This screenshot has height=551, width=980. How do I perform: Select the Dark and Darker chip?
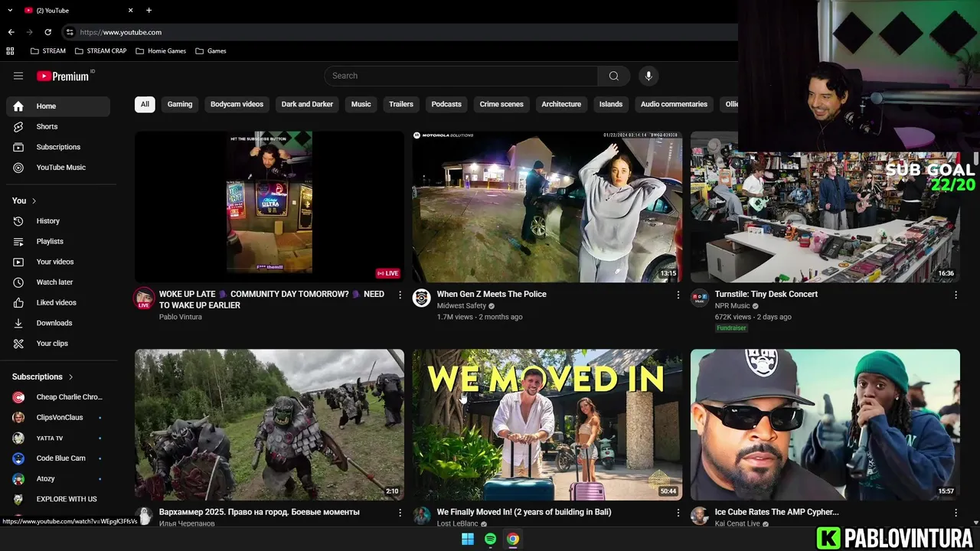point(307,104)
